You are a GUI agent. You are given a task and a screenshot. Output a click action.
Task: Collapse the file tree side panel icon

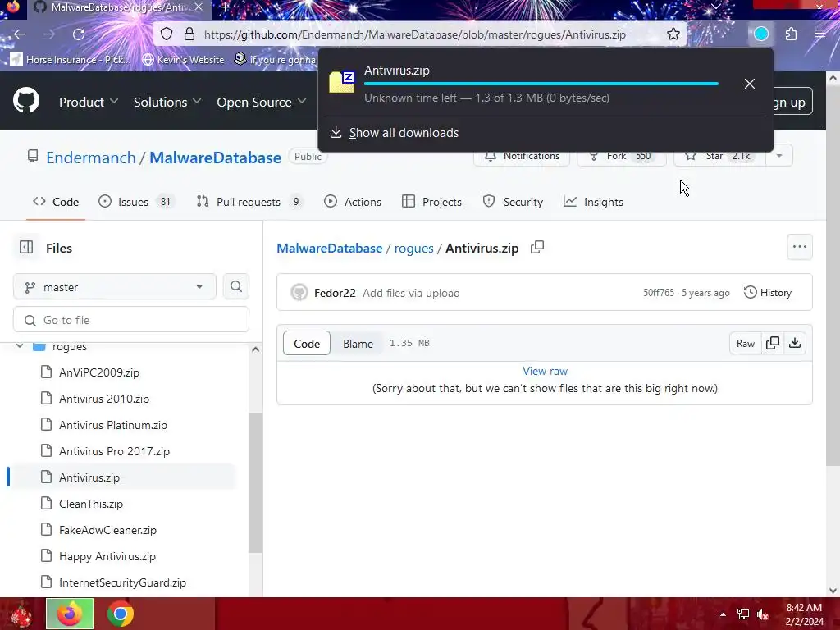tap(26, 248)
